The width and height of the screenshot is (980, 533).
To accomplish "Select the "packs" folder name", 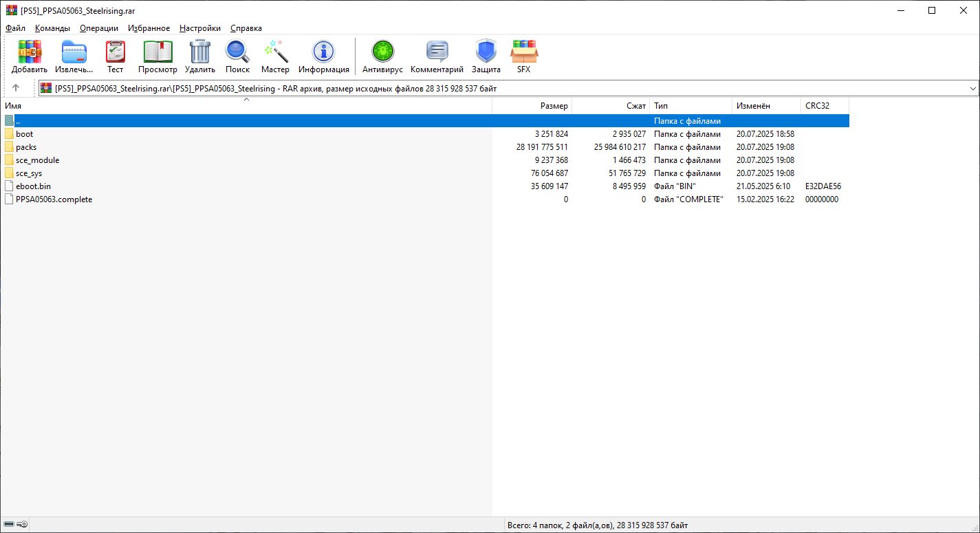I will click(26, 147).
